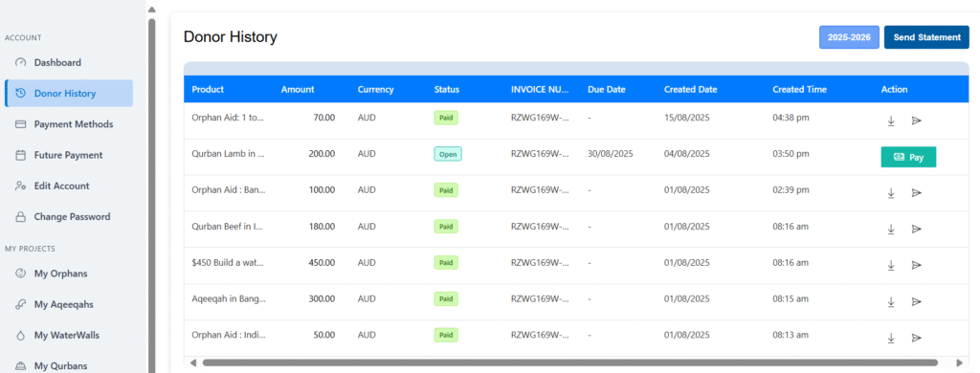Image resolution: width=980 pixels, height=373 pixels.
Task: Click the My Aqeeqahs icon
Action: [x=21, y=304]
